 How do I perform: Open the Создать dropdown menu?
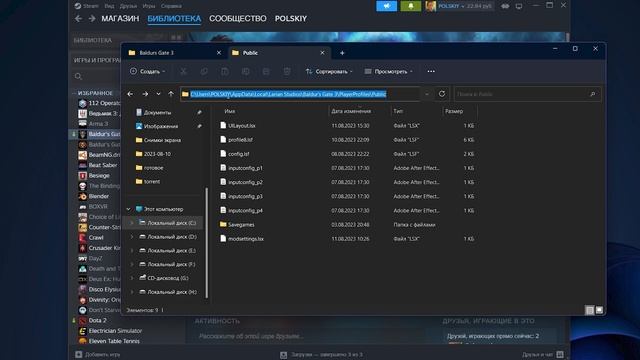147,71
